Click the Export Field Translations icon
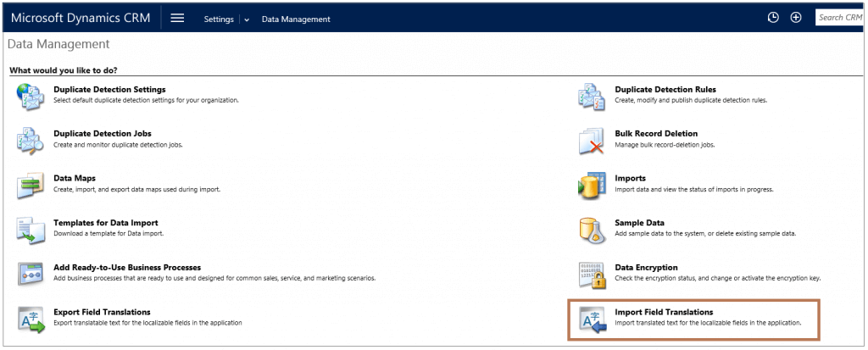Screen dimensions: 868x350 (x=31, y=319)
